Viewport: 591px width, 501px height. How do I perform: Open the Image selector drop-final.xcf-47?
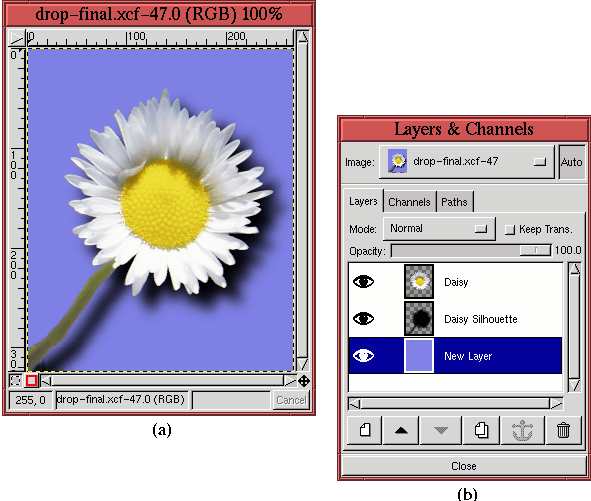coord(467,162)
